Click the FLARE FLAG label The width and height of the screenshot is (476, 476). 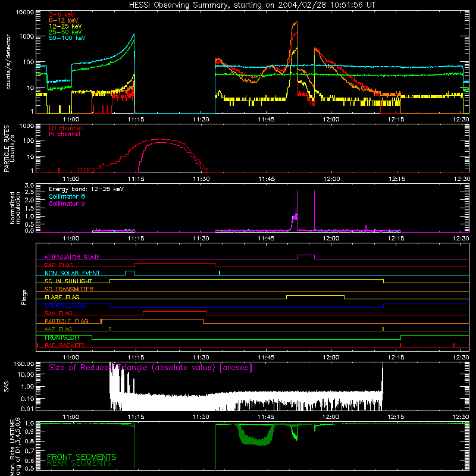pos(62,297)
